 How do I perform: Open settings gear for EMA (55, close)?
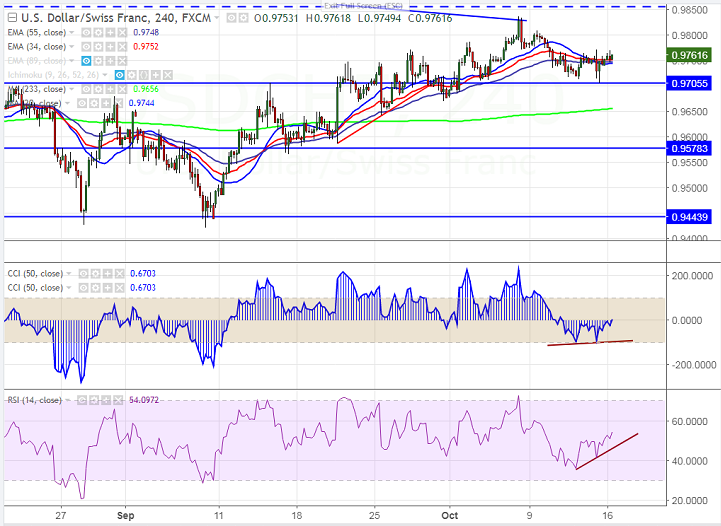98,33
